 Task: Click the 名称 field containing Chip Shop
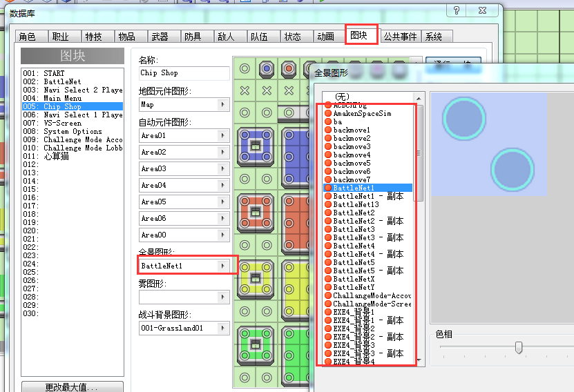[x=184, y=73]
